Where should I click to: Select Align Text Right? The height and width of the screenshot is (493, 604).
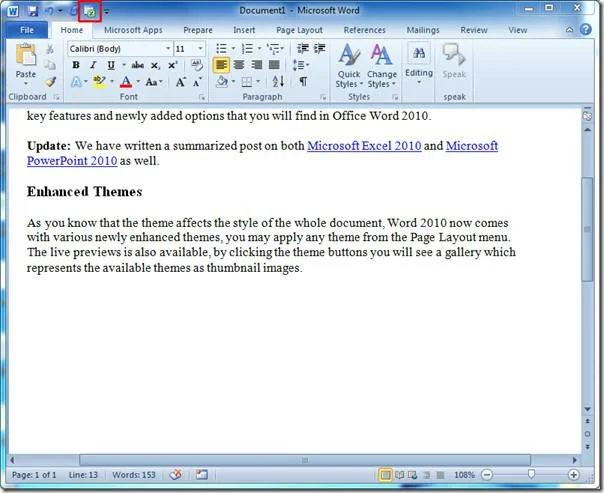[256, 65]
